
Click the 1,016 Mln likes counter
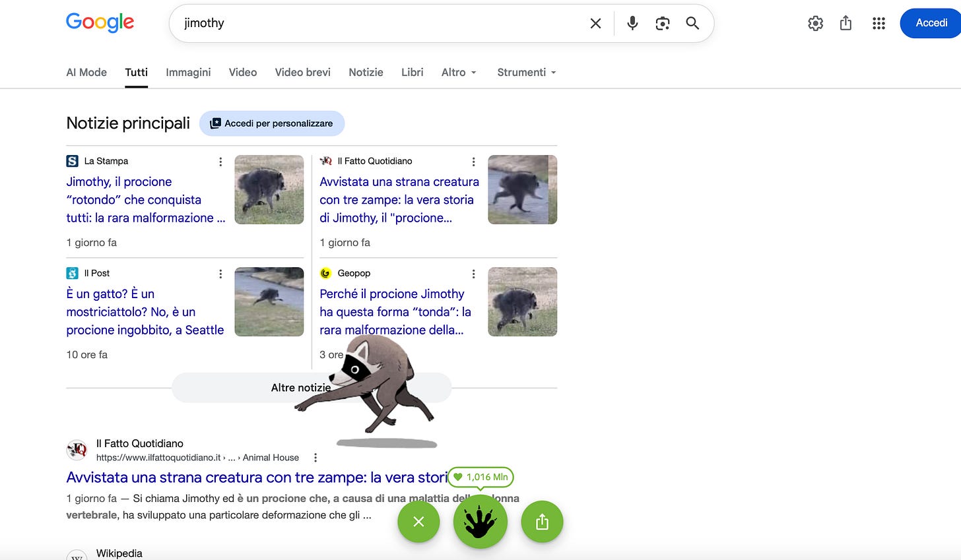[480, 477]
